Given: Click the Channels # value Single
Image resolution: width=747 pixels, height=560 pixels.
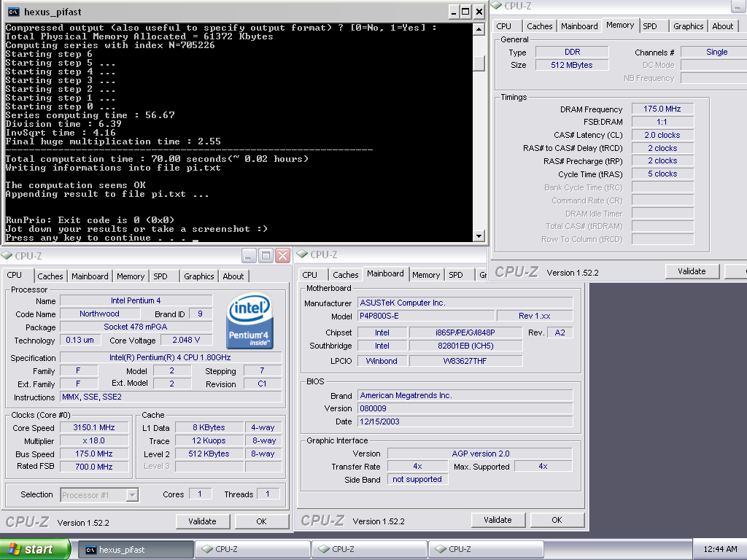Looking at the screenshot, I should pos(714,52).
